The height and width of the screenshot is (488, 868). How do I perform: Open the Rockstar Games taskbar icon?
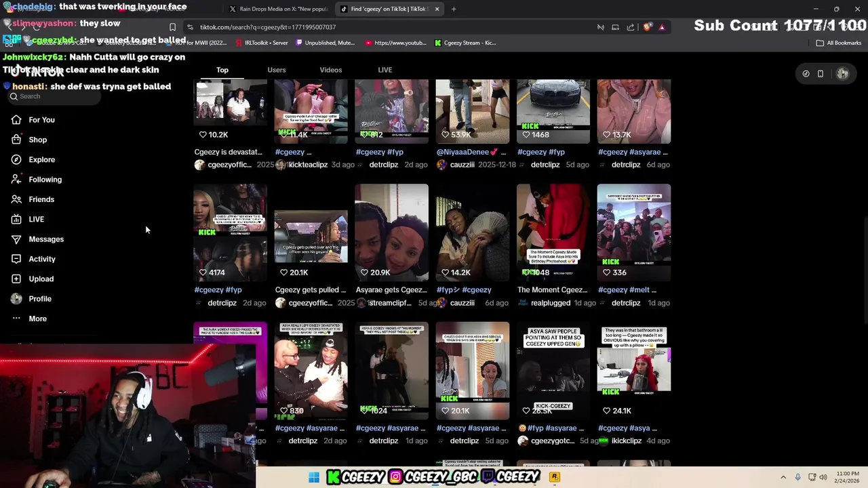(554, 477)
